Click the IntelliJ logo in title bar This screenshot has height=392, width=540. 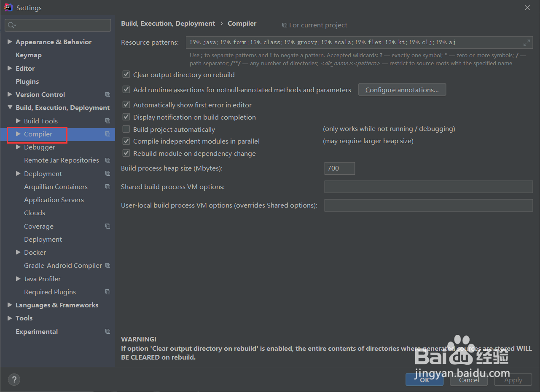pyautogui.click(x=8, y=8)
